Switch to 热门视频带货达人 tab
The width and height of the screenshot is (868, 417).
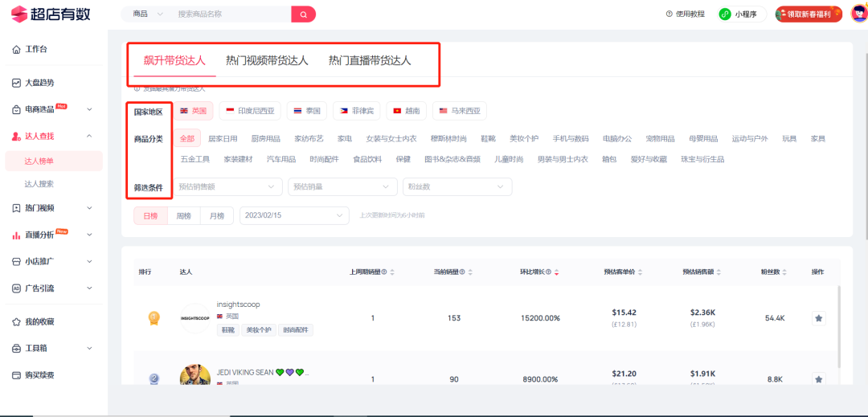point(267,61)
